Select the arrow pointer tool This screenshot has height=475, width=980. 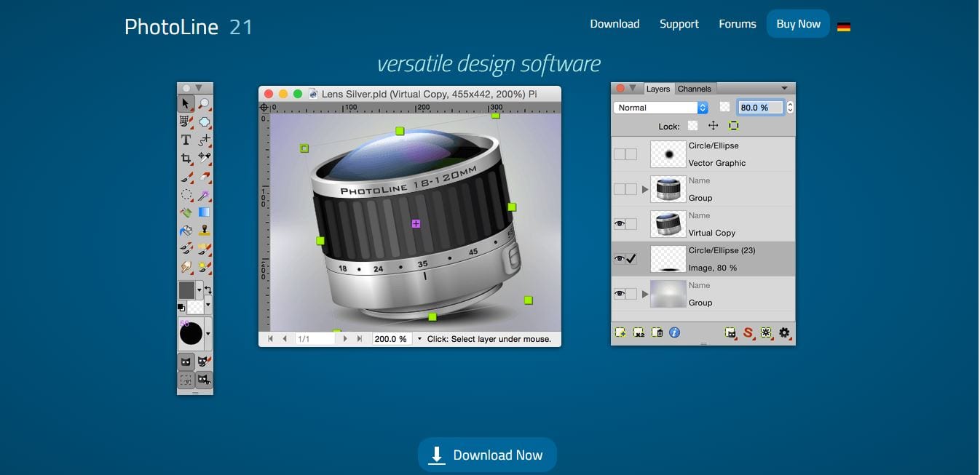(186, 103)
